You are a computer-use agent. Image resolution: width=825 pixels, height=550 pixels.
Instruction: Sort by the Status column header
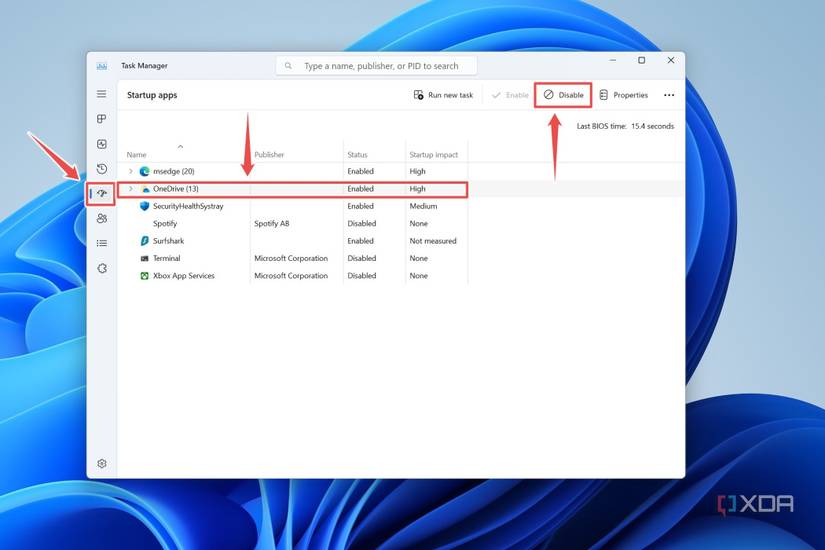point(357,155)
